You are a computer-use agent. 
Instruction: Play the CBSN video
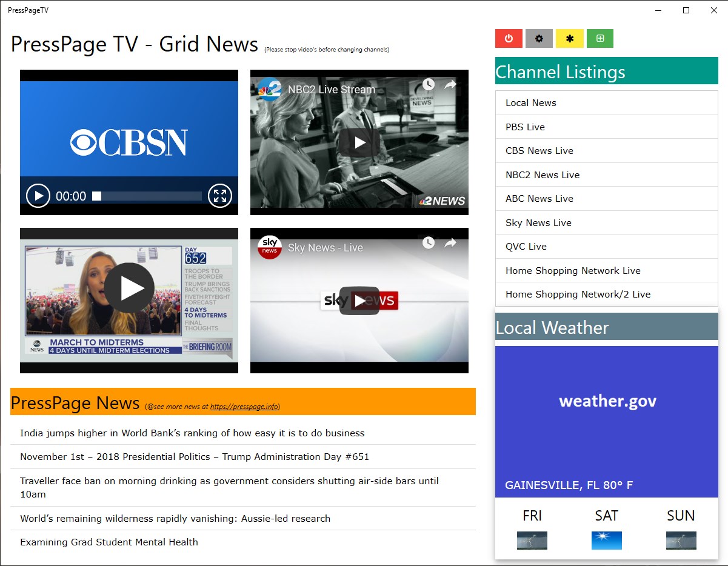pos(38,196)
